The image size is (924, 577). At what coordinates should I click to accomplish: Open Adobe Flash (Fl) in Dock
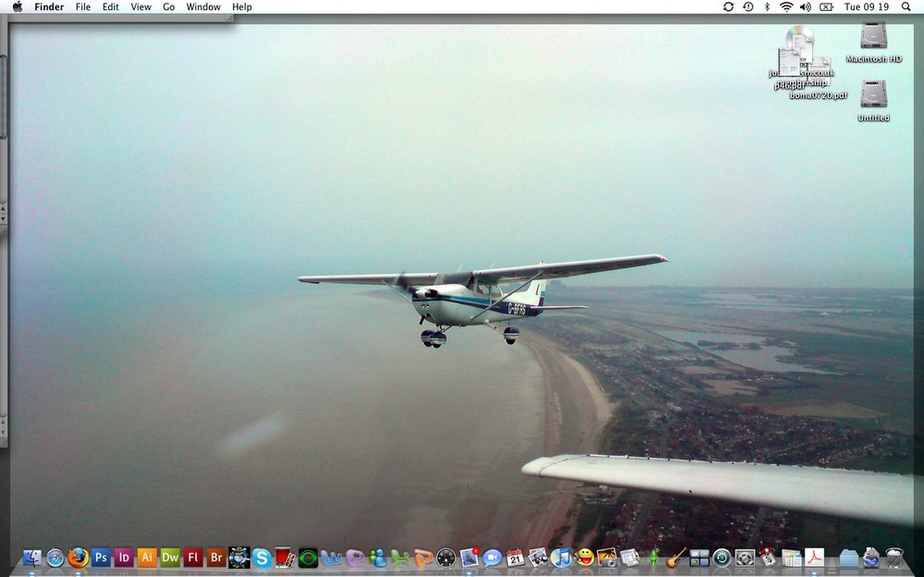pos(193,557)
